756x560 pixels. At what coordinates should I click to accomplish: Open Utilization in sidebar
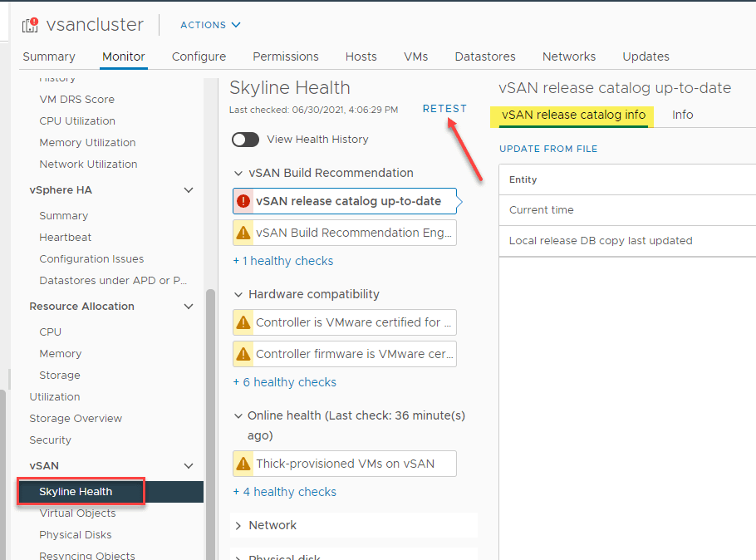55,397
